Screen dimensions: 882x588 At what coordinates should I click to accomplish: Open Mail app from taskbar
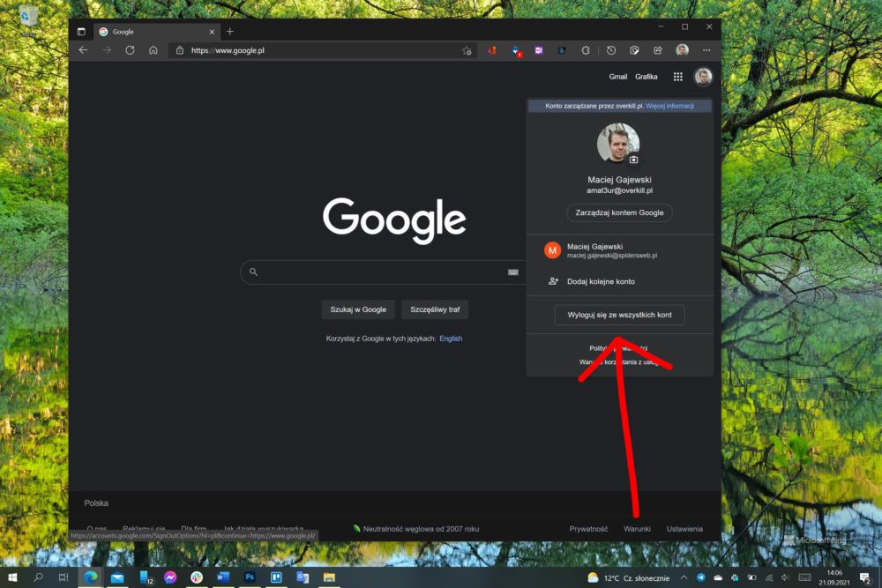117,577
